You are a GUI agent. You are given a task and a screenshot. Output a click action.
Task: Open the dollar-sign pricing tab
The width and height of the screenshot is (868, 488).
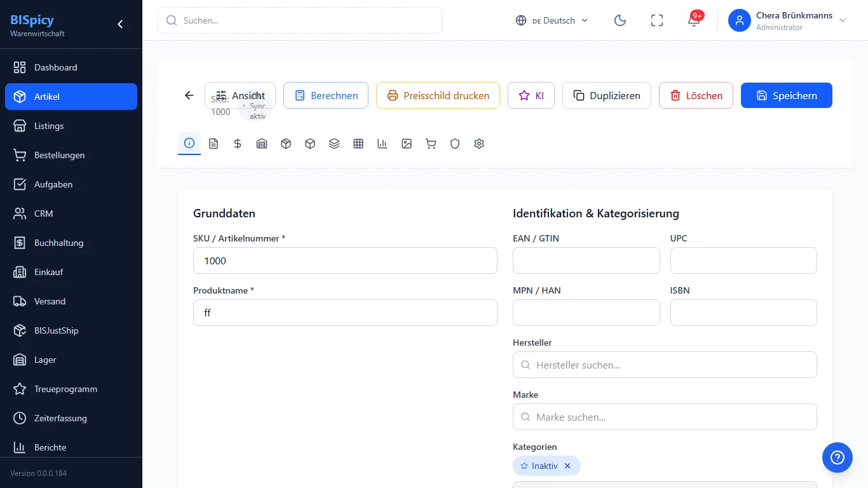[x=238, y=144]
